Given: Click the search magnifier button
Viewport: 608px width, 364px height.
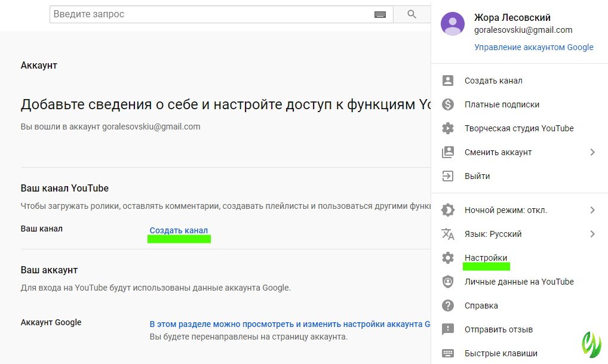Looking at the screenshot, I should [412, 14].
